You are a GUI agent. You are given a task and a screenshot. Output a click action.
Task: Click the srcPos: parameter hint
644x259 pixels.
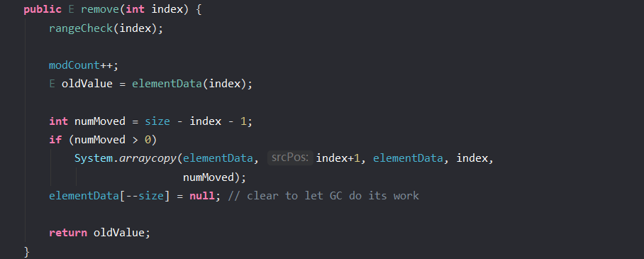coord(290,158)
